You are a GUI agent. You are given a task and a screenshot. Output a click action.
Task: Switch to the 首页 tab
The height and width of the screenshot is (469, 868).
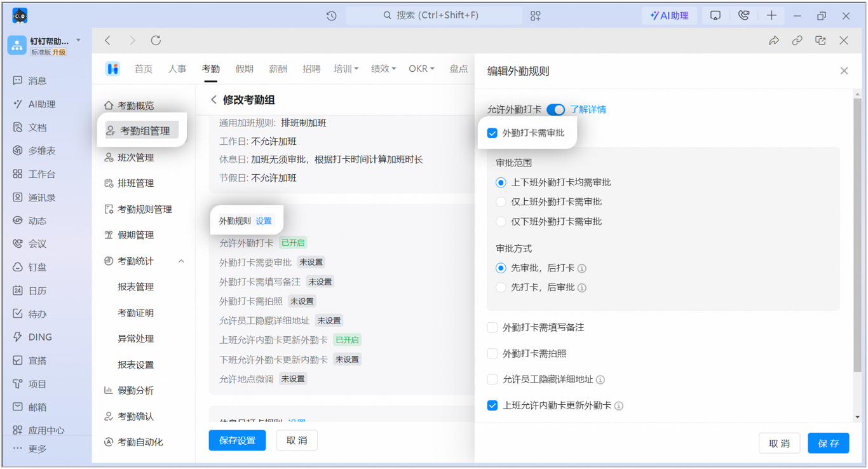pos(144,69)
